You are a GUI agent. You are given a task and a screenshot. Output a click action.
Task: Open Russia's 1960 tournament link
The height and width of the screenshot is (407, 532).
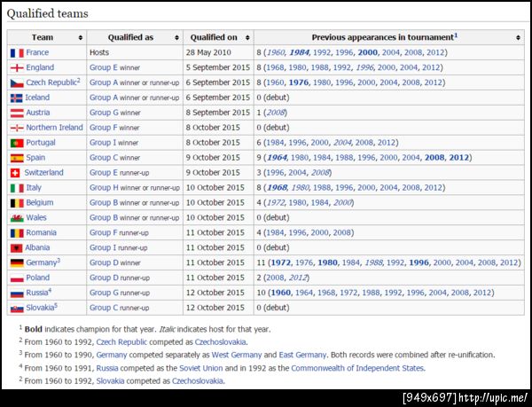point(281,293)
